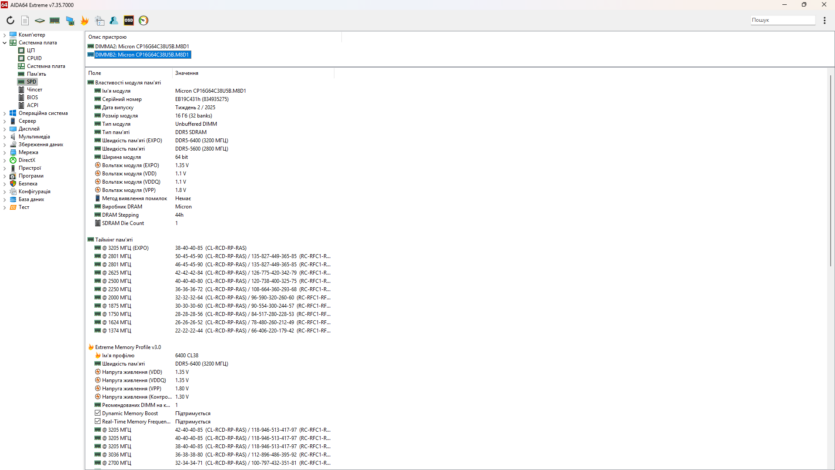The width and height of the screenshot is (835, 470).
Task: Select the Тип модуля row
Action: point(209,123)
